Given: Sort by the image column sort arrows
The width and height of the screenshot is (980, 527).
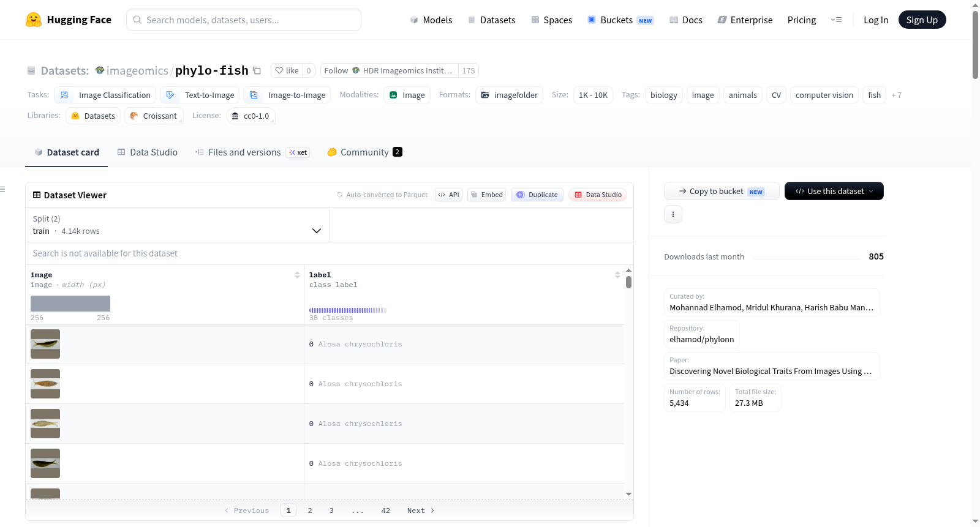Looking at the screenshot, I should (x=297, y=275).
